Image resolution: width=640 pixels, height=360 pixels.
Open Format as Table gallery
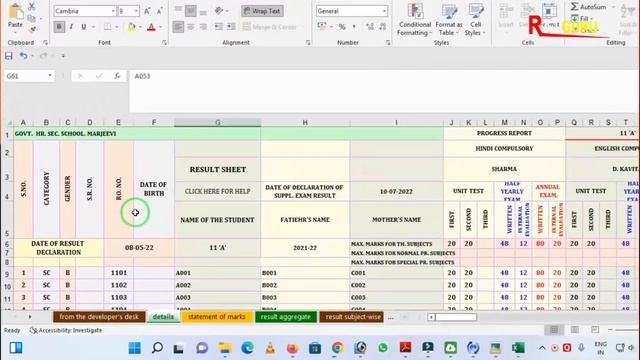(449, 20)
